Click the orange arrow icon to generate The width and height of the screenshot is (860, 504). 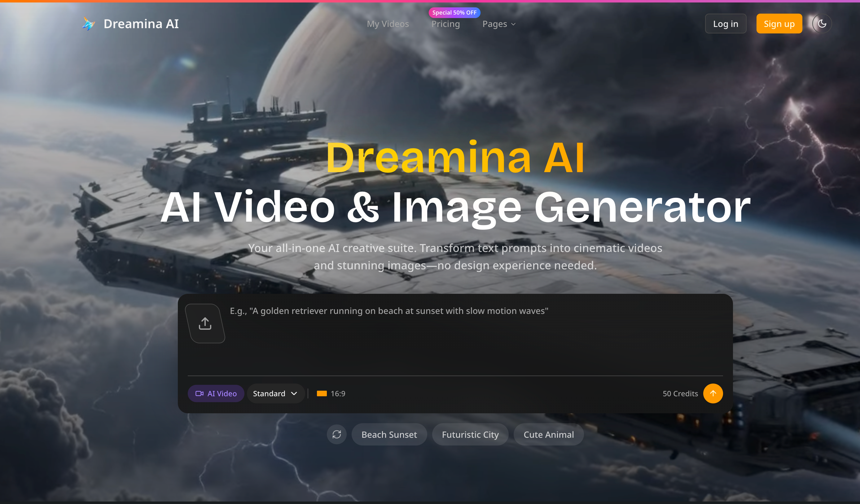coord(713,393)
